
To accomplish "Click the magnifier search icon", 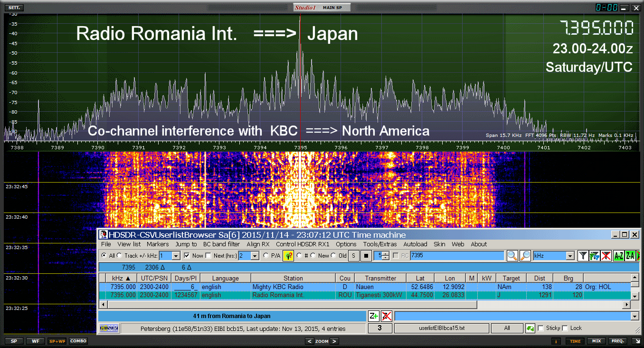I will tap(512, 256).
